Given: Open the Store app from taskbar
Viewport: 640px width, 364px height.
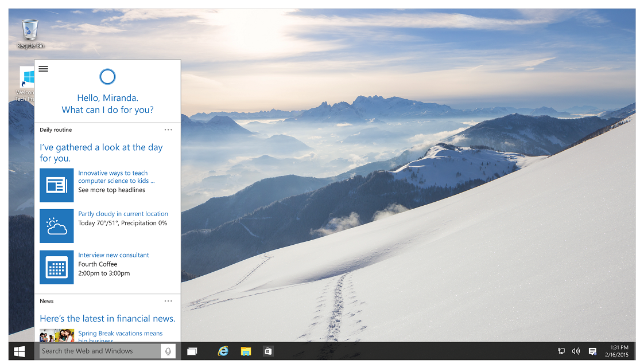Looking at the screenshot, I should (x=267, y=351).
